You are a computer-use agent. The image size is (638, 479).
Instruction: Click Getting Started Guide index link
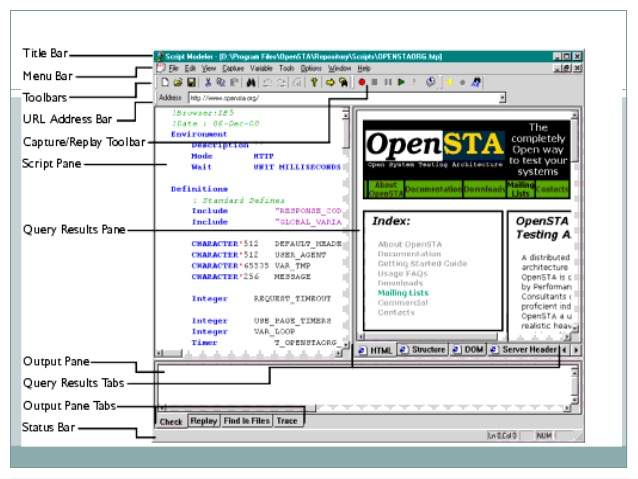422,264
